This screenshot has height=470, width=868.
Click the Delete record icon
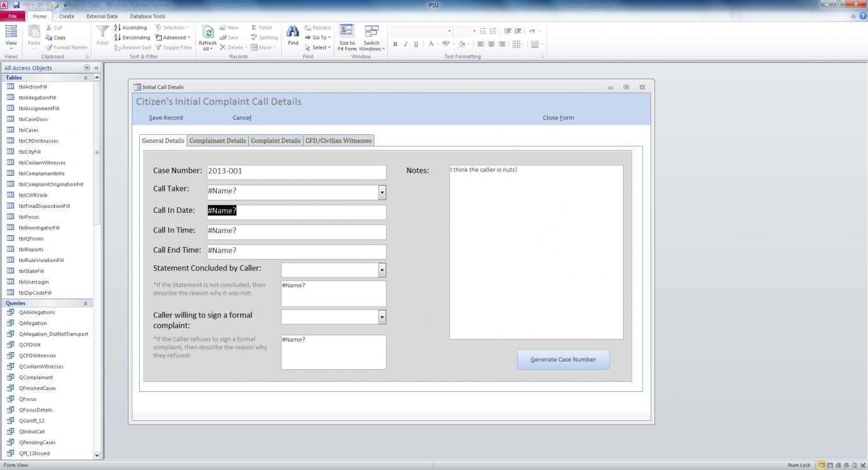223,47
